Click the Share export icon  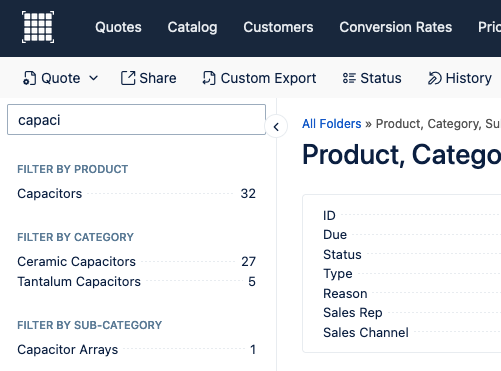(128, 78)
